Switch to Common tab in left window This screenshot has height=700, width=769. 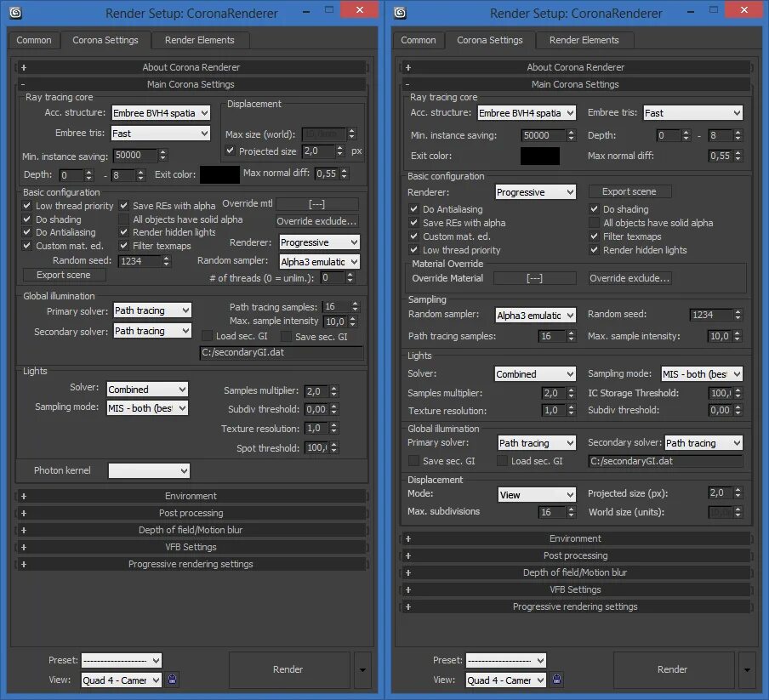(34, 40)
